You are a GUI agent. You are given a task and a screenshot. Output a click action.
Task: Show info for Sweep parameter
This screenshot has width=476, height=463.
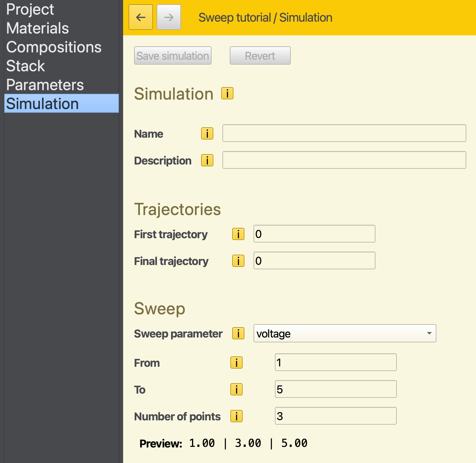(238, 333)
